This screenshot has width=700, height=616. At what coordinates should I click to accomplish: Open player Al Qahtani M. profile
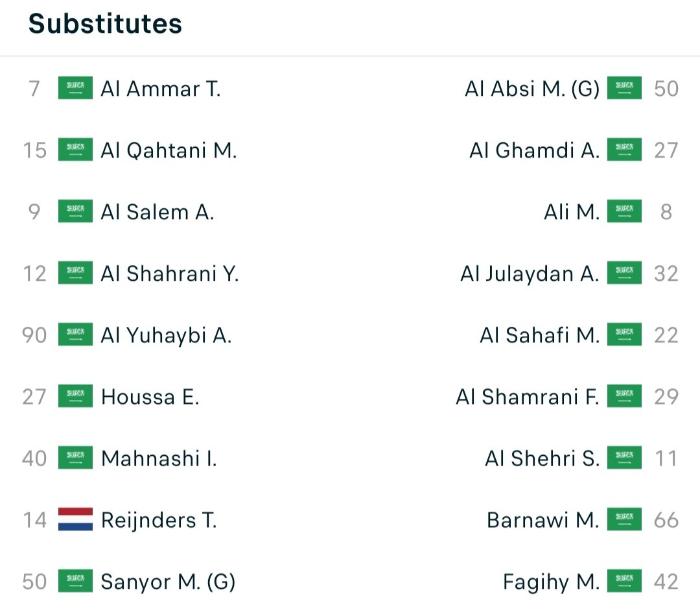tap(169, 150)
